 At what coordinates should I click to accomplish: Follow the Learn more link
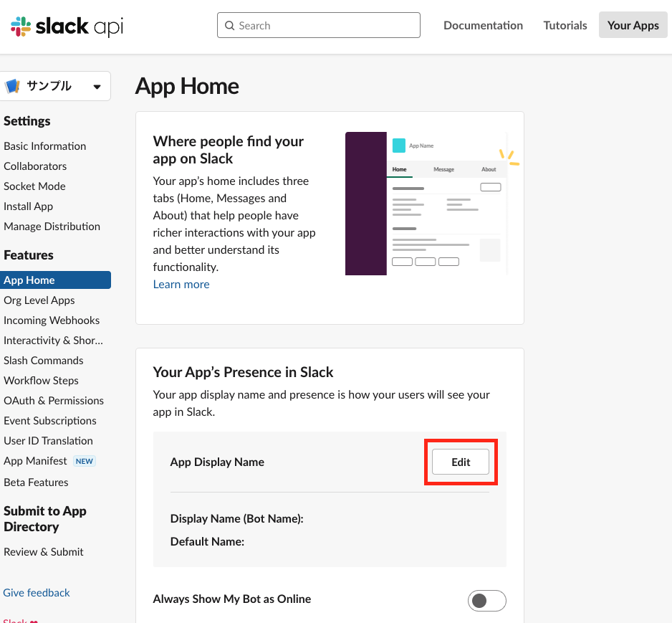coord(181,284)
